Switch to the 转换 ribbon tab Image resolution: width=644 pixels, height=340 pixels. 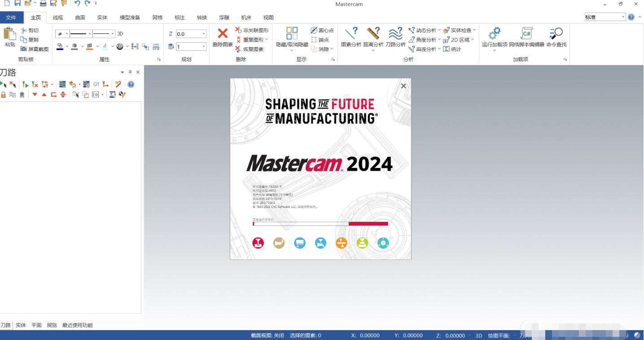tap(202, 18)
